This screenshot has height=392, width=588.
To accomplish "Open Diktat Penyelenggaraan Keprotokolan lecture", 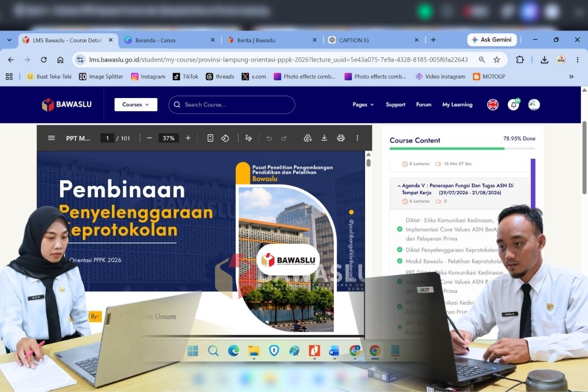I will pos(451,250).
